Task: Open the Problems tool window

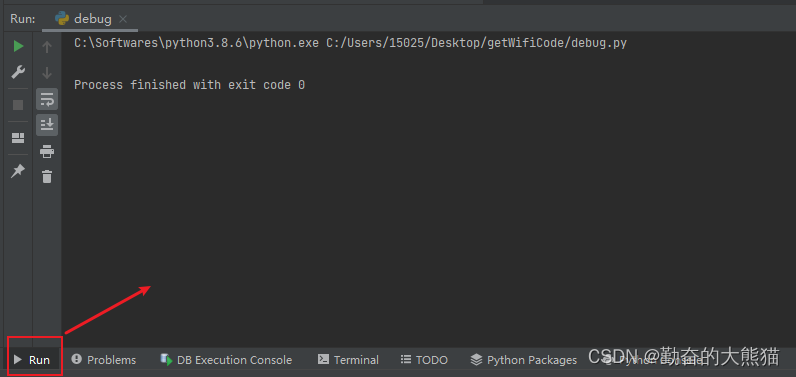Action: point(104,360)
